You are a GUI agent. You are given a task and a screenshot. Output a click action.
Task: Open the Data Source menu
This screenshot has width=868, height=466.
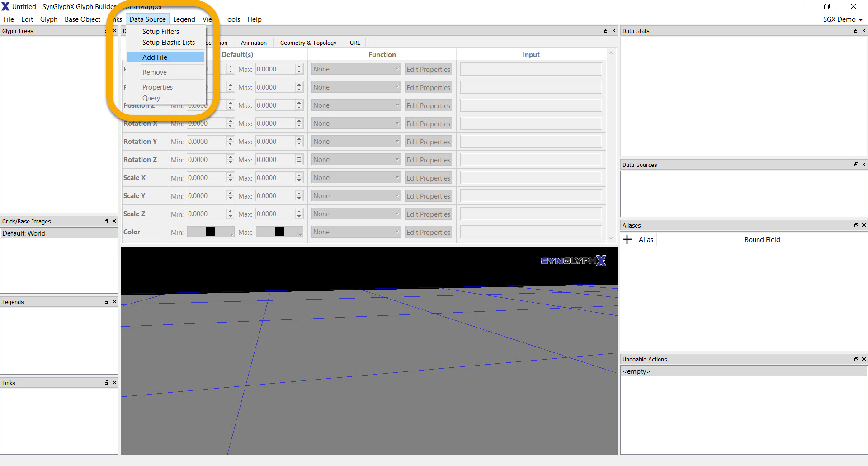click(147, 19)
